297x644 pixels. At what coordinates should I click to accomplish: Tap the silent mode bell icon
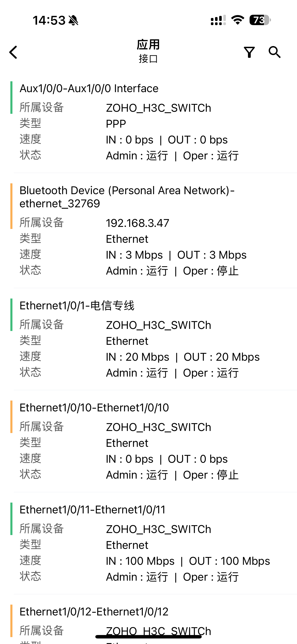pos(73,20)
